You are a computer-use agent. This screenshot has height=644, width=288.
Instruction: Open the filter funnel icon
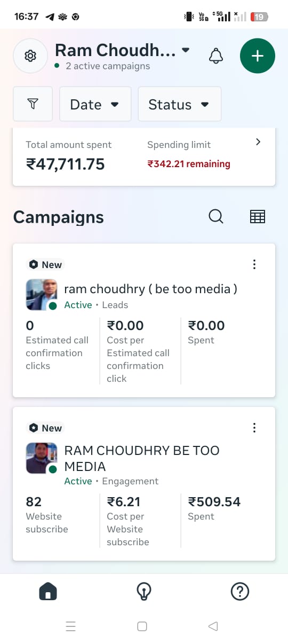[x=33, y=104]
